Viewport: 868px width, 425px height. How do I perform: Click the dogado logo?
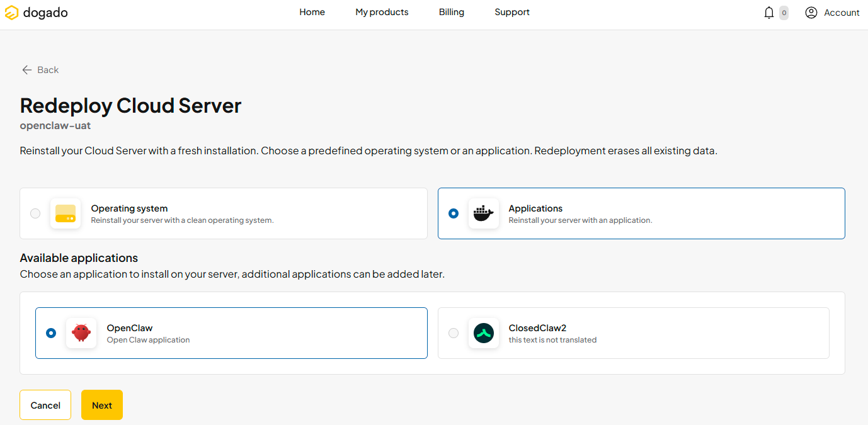(x=36, y=13)
